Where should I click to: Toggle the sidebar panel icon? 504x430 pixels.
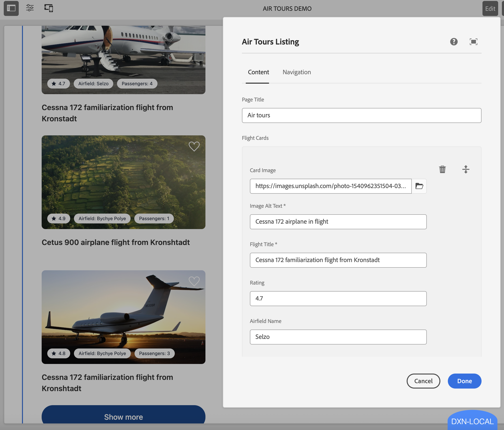click(x=11, y=8)
